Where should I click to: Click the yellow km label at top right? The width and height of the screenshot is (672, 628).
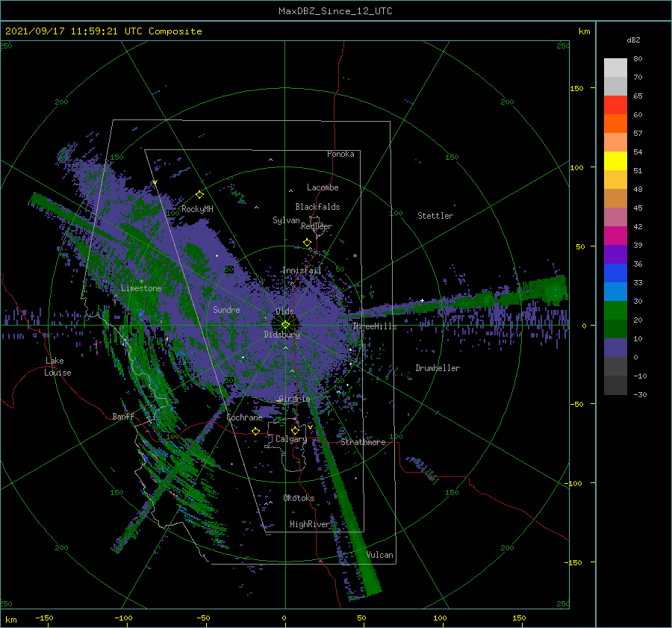pos(585,31)
